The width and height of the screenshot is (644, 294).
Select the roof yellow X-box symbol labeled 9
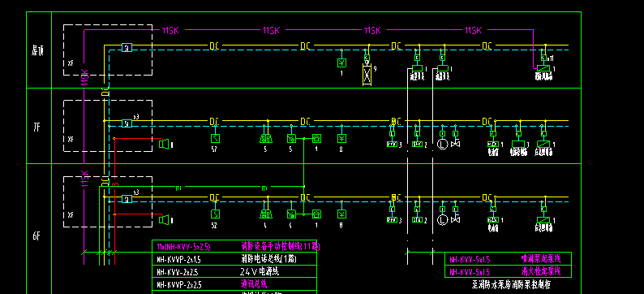coord(367,75)
